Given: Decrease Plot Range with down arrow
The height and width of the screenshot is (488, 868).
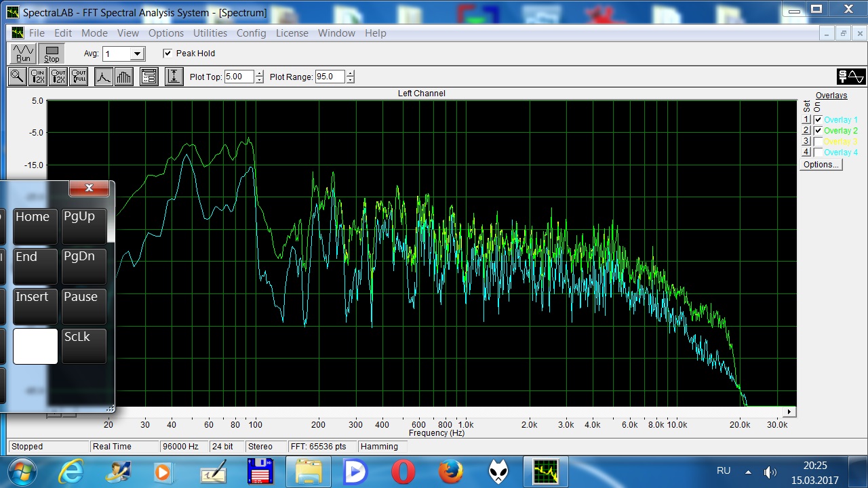Looking at the screenshot, I should coord(350,80).
